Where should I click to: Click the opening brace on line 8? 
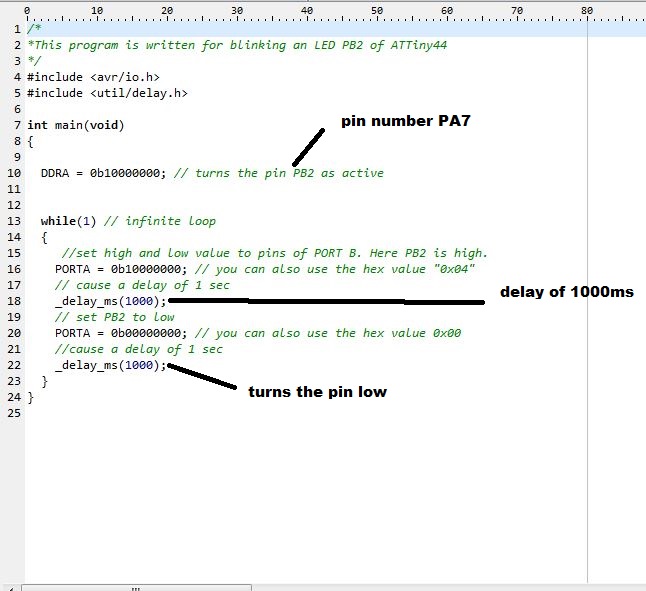pyautogui.click(x=30, y=141)
